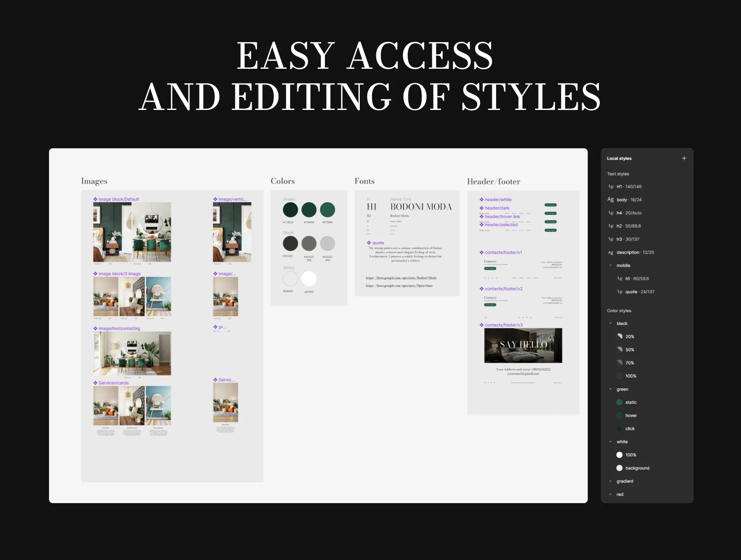Click the Local styles panel heading
The image size is (741, 560).
pyautogui.click(x=619, y=159)
